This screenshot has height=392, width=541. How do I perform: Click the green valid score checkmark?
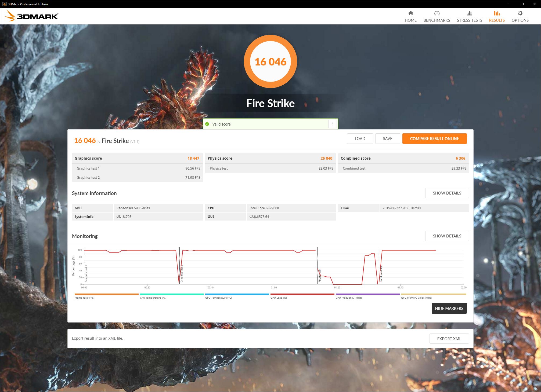pos(207,124)
